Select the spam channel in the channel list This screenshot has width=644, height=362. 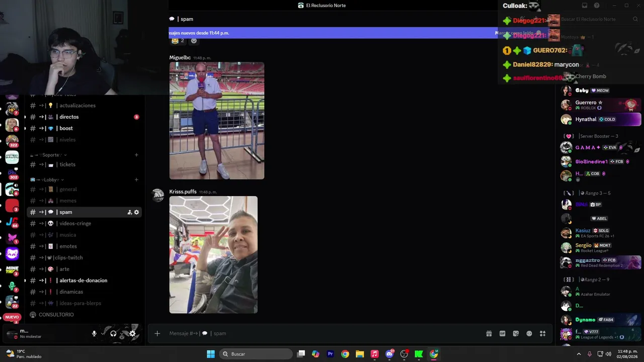(x=84, y=212)
